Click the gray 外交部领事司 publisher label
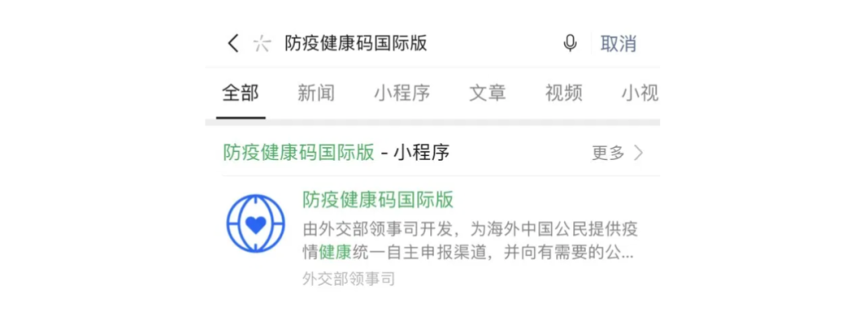Viewport: 868px width, 325px height. pos(349,278)
